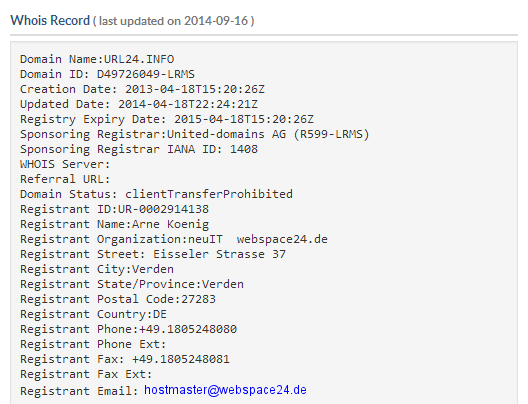Click the Registrant Phone number line
528x404 pixels.
pos(128,329)
